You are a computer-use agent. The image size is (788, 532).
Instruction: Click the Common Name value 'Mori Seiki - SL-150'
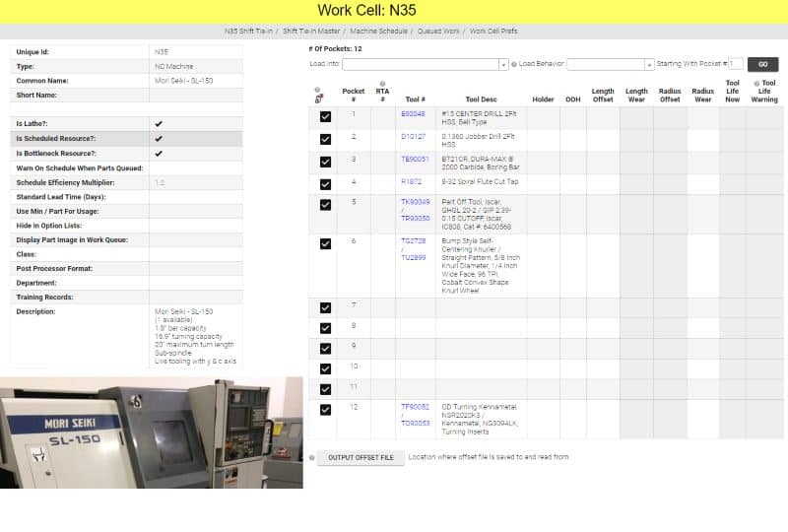point(183,81)
